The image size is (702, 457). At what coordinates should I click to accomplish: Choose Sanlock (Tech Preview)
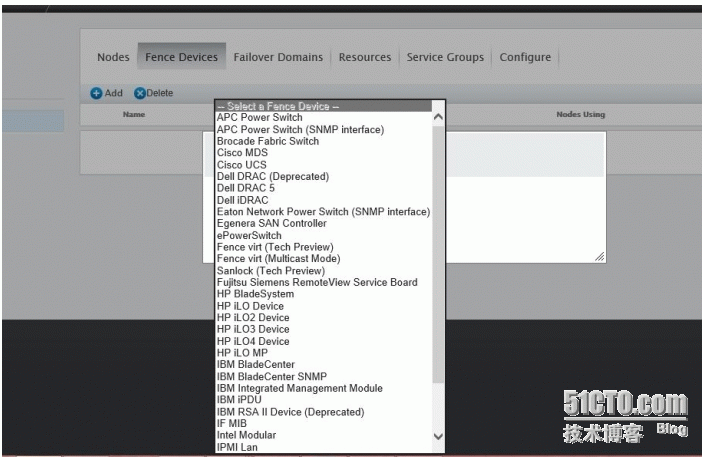324,271
